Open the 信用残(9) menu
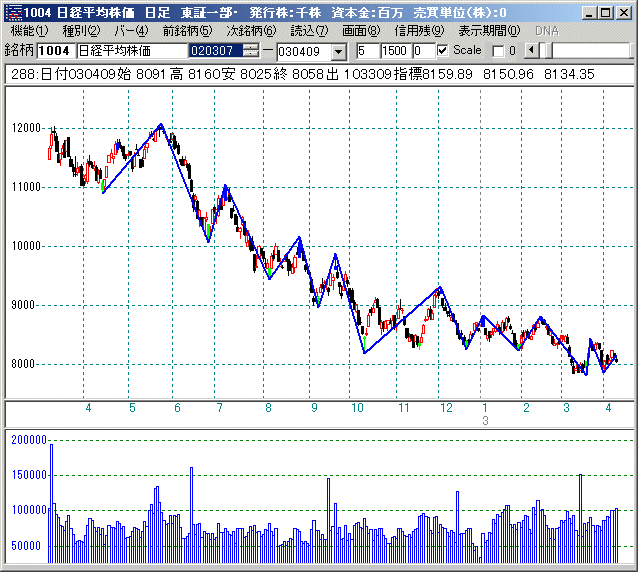Screen dimensions: 638x572 [x=419, y=31]
